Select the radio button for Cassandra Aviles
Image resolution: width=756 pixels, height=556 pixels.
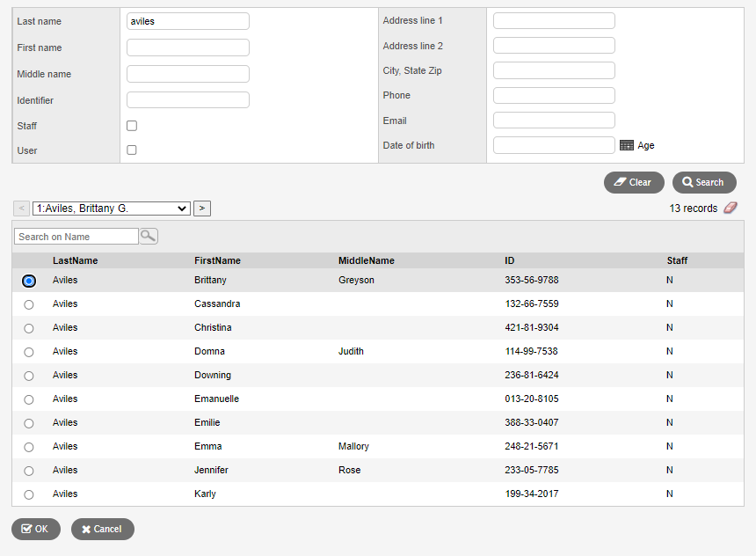coord(29,304)
